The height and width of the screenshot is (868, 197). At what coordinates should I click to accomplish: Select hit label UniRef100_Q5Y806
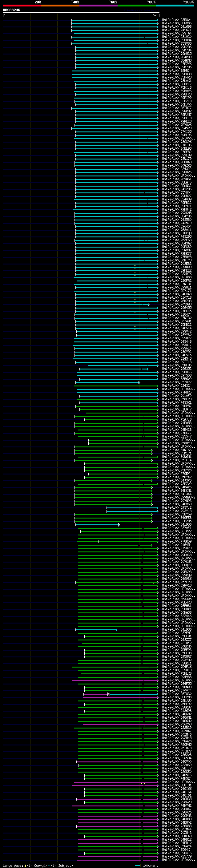pos(177,125)
